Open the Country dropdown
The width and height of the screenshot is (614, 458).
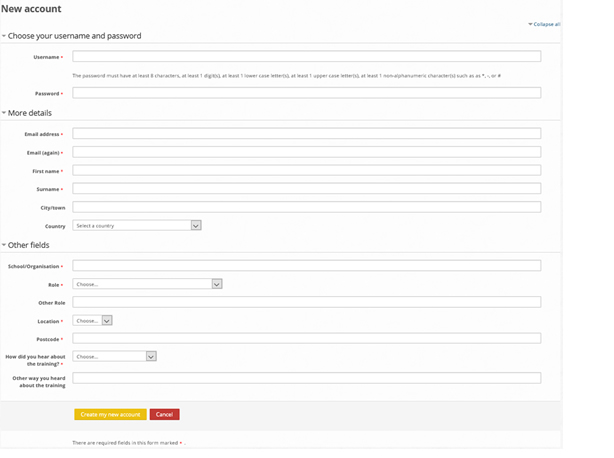point(137,226)
